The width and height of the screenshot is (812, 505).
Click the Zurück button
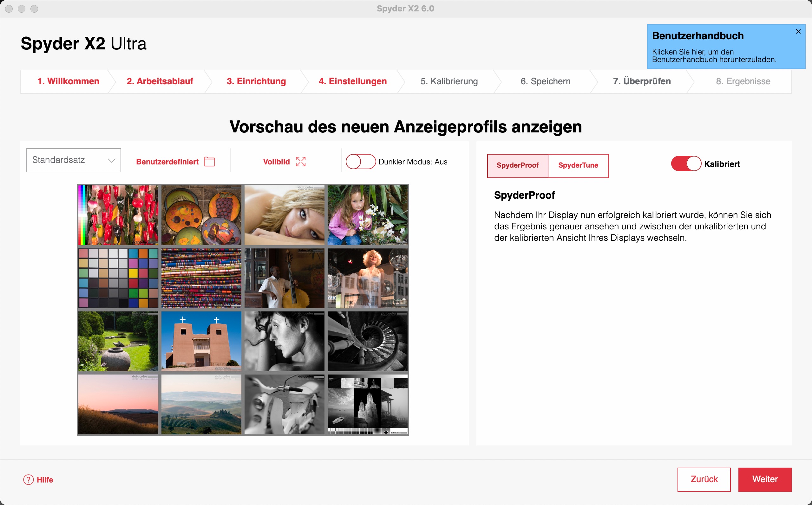click(x=704, y=479)
